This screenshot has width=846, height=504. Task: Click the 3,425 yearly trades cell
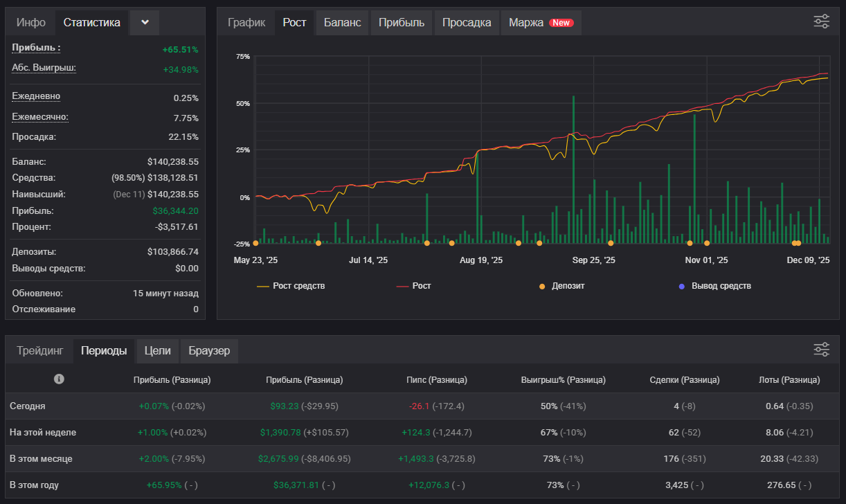pos(676,485)
